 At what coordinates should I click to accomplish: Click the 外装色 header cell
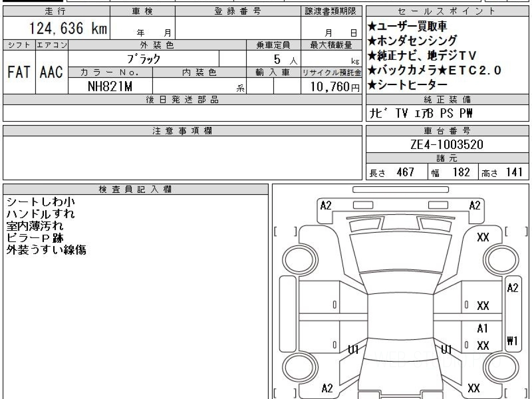pyautogui.click(x=157, y=45)
